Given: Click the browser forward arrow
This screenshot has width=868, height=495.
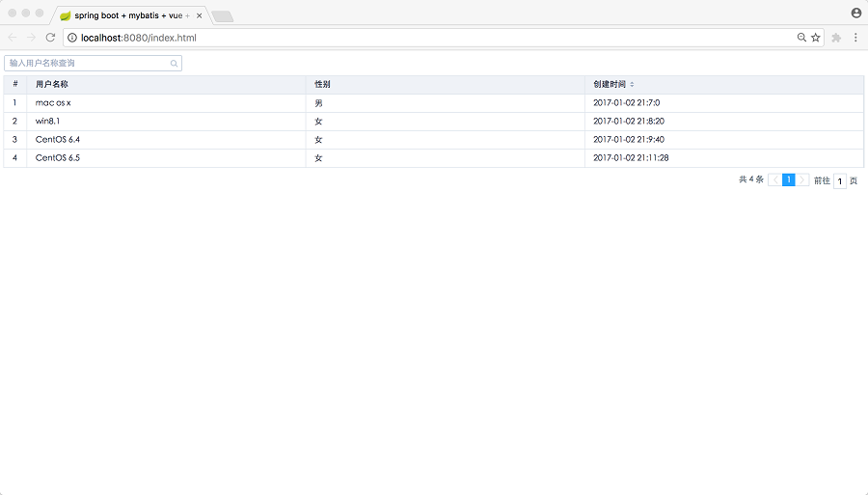Looking at the screenshot, I should [31, 38].
